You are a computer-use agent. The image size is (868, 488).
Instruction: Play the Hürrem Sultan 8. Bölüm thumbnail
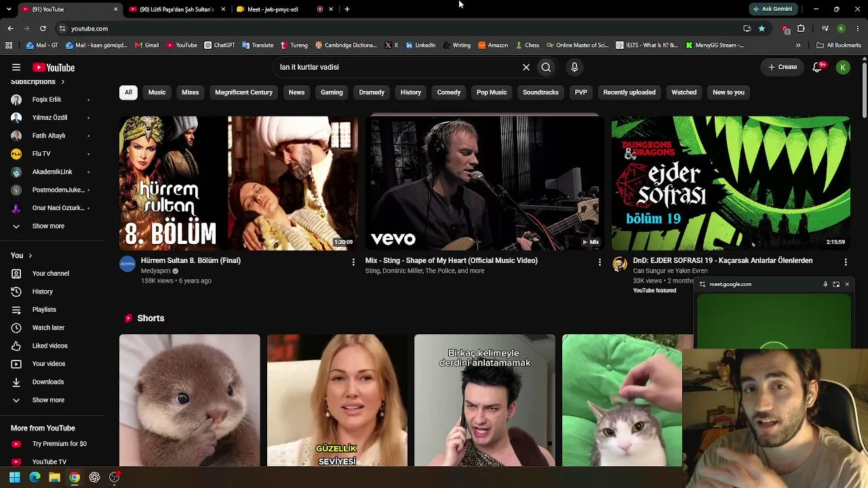239,183
